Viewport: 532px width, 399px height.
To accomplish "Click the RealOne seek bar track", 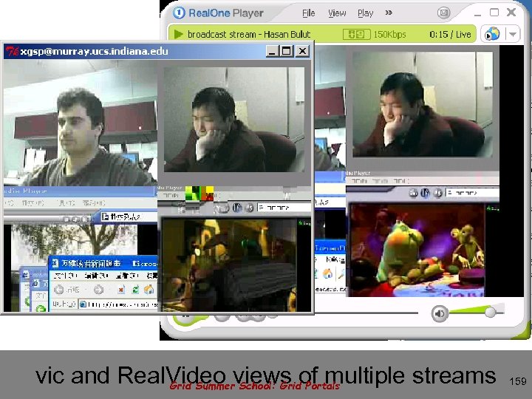I will [x=366, y=313].
